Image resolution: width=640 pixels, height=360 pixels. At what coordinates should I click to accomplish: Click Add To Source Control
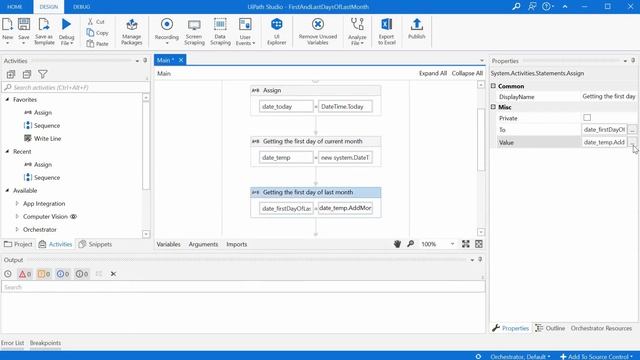[x=596, y=356]
